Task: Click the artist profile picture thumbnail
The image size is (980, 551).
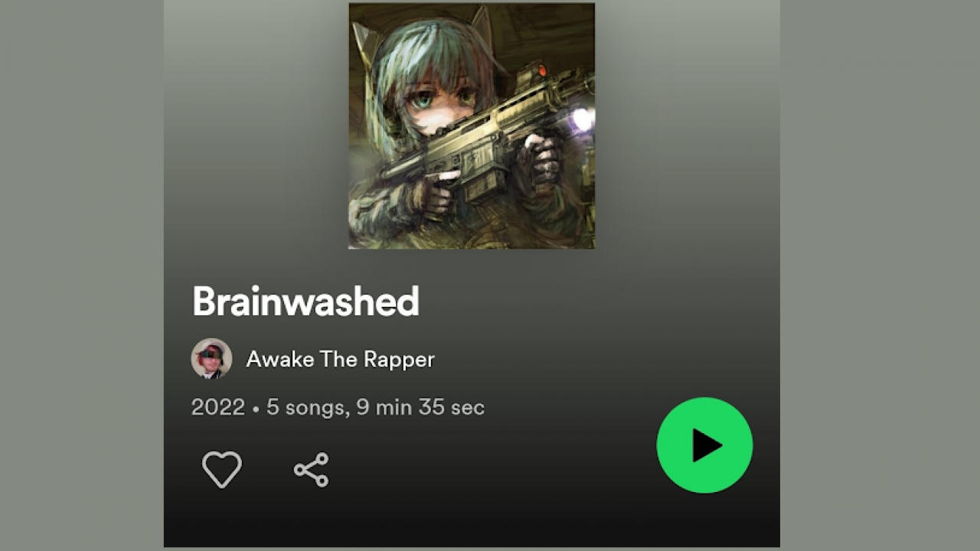Action: tap(211, 358)
